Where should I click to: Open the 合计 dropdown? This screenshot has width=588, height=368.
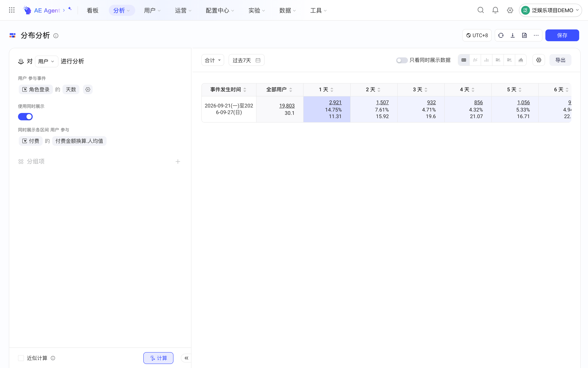[213, 60]
